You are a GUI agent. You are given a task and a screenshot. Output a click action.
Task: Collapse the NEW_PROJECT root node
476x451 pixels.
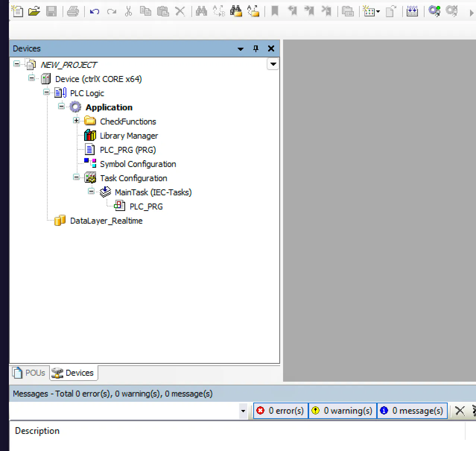pos(17,64)
